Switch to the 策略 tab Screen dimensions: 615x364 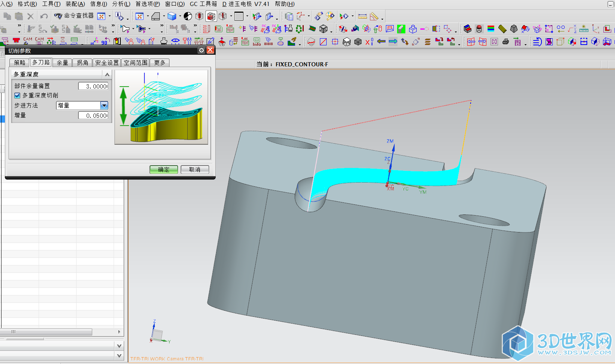[x=19, y=63]
